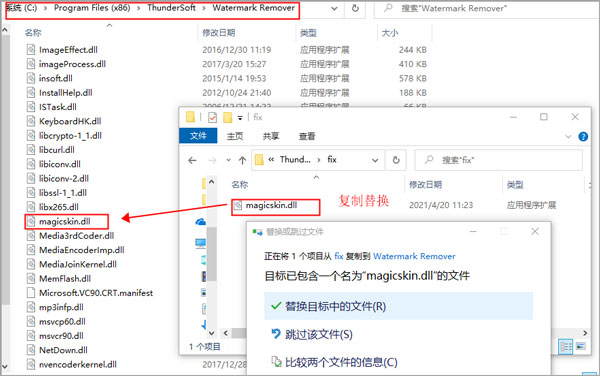Click the fix source link in dialog

click(339, 256)
